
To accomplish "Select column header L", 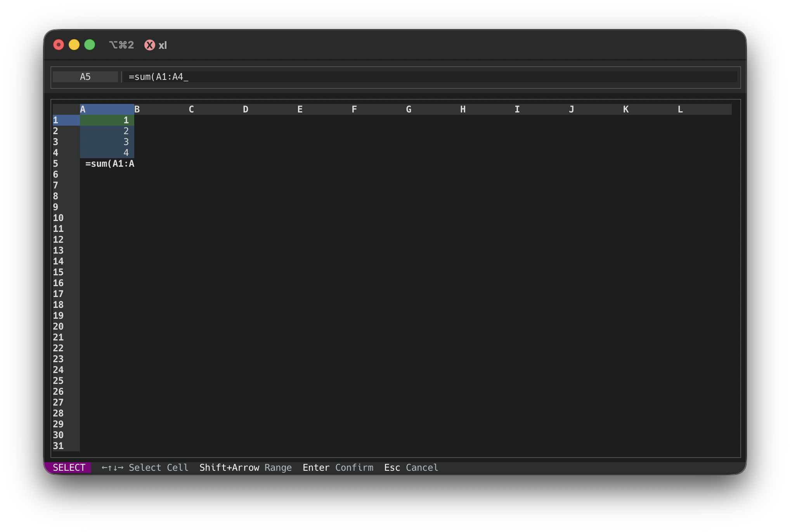I will 705,109.
